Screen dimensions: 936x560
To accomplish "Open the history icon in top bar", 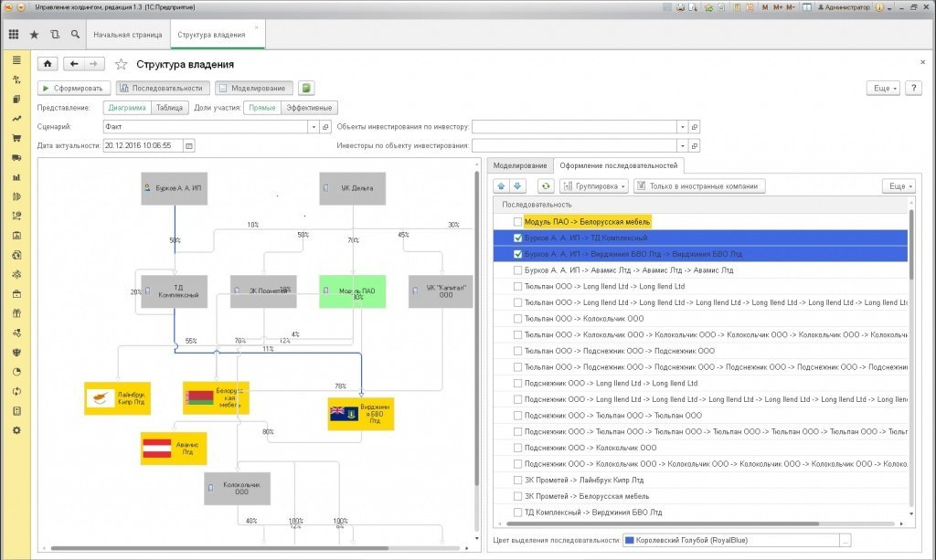I will point(55,35).
